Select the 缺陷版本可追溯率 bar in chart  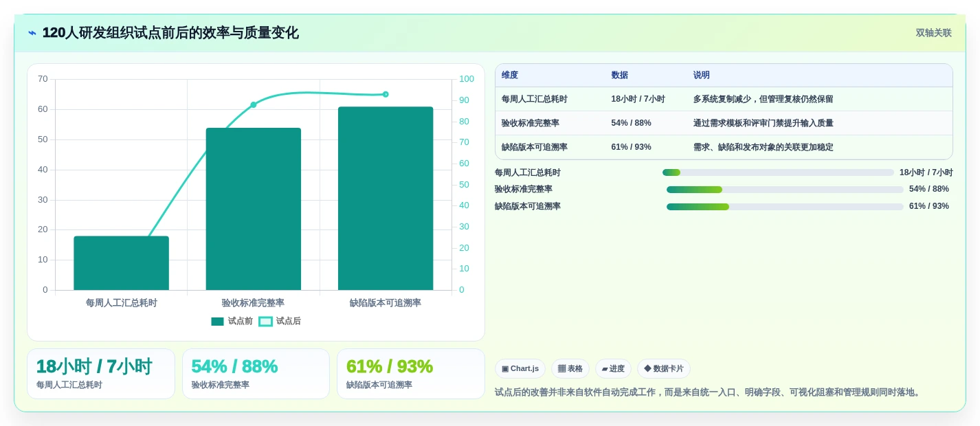click(386, 199)
